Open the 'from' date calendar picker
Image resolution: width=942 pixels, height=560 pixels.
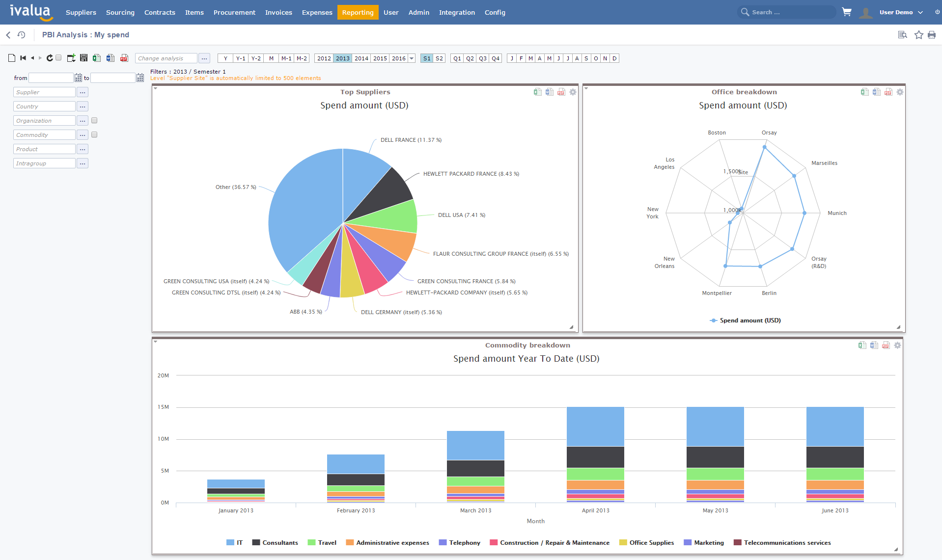[78, 78]
